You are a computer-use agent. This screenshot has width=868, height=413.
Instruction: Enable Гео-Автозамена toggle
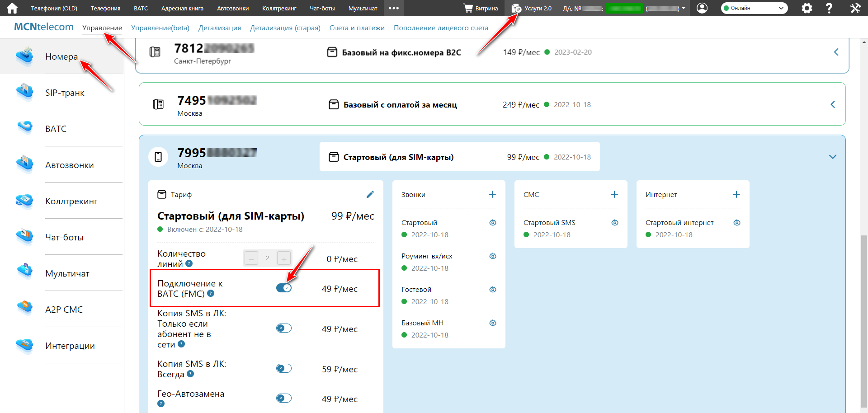pyautogui.click(x=284, y=399)
